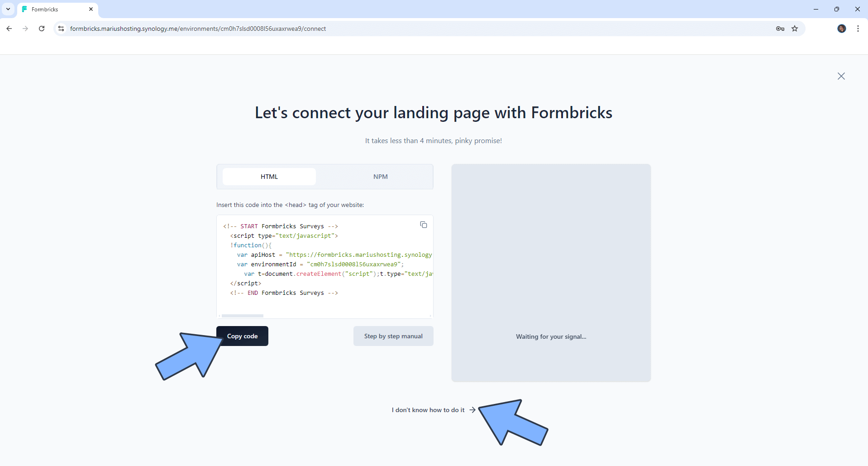Screen dimensions: 868x466
Task: Bookmark this page with star icon
Action: [795, 29]
